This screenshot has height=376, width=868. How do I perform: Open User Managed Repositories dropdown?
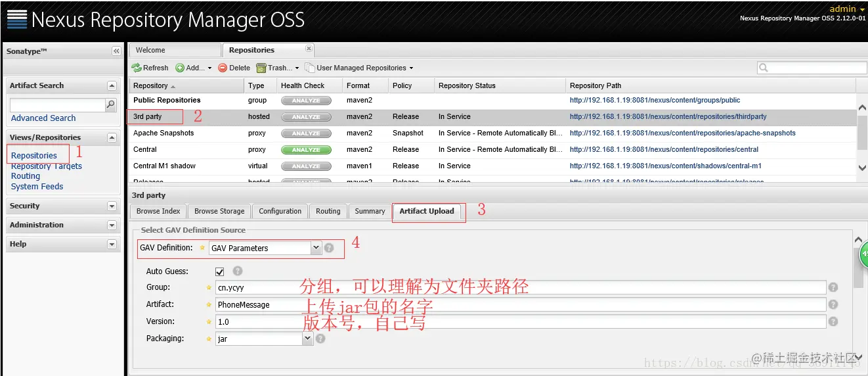pos(360,68)
